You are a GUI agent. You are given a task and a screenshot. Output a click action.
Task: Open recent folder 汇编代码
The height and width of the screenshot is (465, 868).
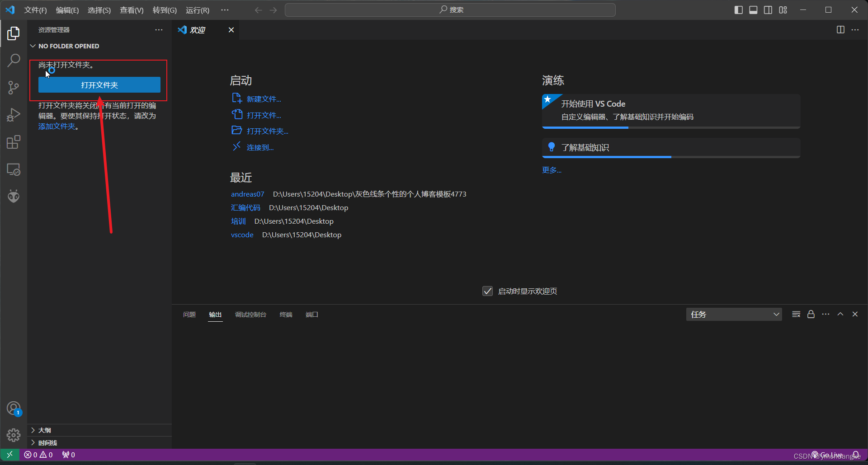point(245,207)
